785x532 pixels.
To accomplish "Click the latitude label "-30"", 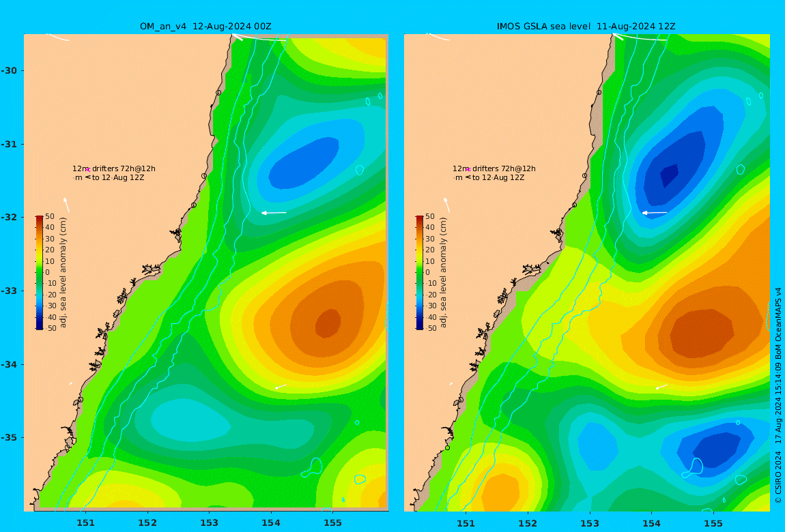I will click(9, 70).
